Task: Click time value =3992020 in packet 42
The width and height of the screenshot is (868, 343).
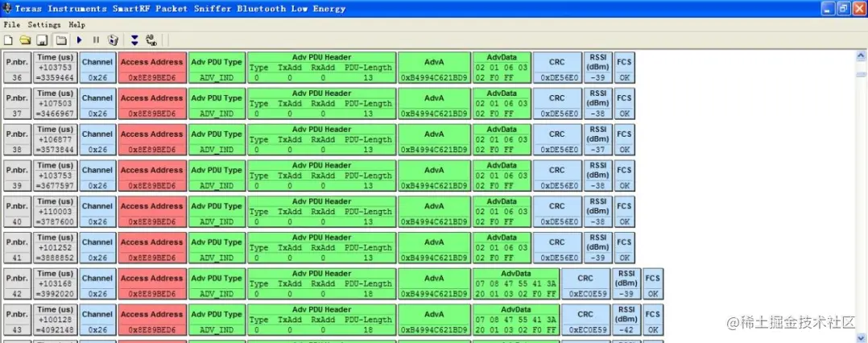Action: [56, 294]
